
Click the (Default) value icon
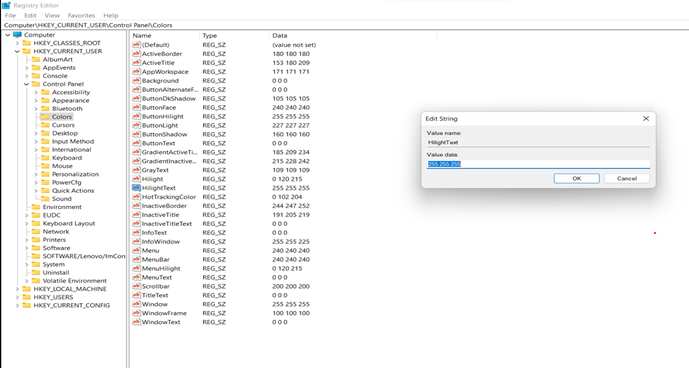pyautogui.click(x=136, y=45)
